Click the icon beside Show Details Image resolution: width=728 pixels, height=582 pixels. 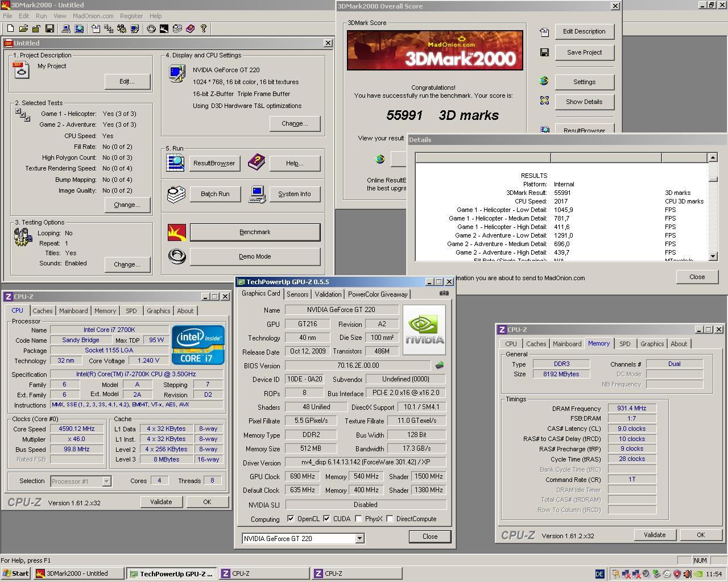click(x=544, y=101)
